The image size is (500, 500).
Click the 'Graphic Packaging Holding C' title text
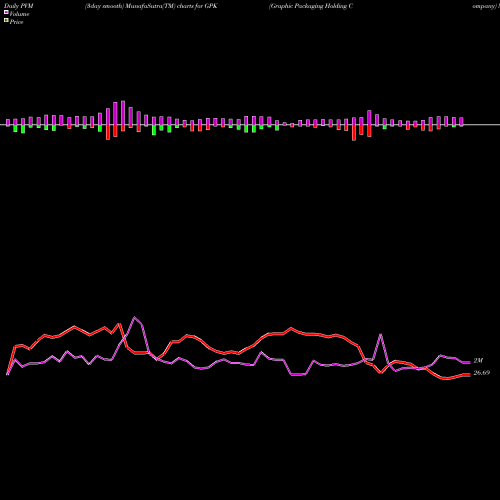tap(311, 6)
